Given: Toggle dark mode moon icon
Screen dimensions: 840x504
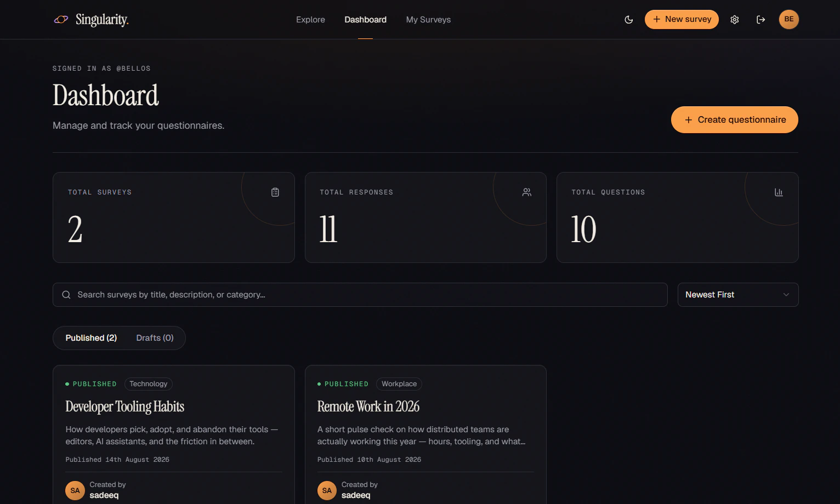Looking at the screenshot, I should (629, 20).
